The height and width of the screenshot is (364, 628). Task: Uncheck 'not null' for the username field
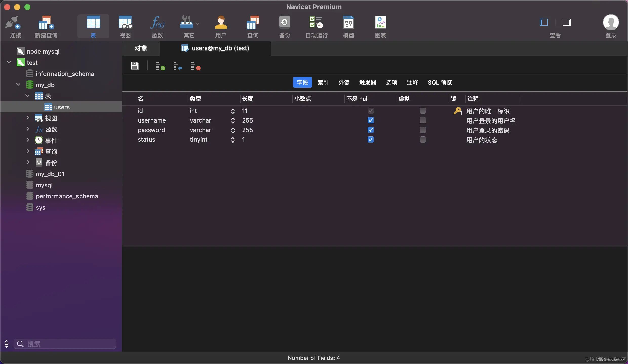pos(370,120)
